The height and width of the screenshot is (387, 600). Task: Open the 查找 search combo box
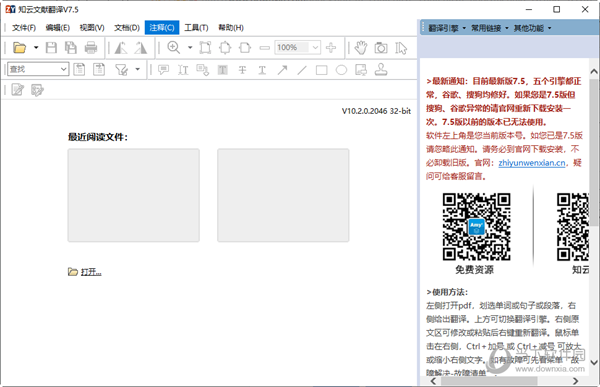[x=38, y=69]
